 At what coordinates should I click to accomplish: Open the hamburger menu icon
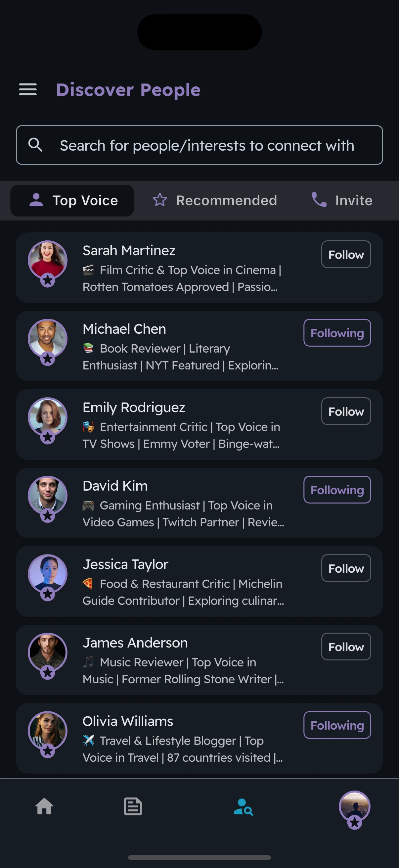(27, 90)
